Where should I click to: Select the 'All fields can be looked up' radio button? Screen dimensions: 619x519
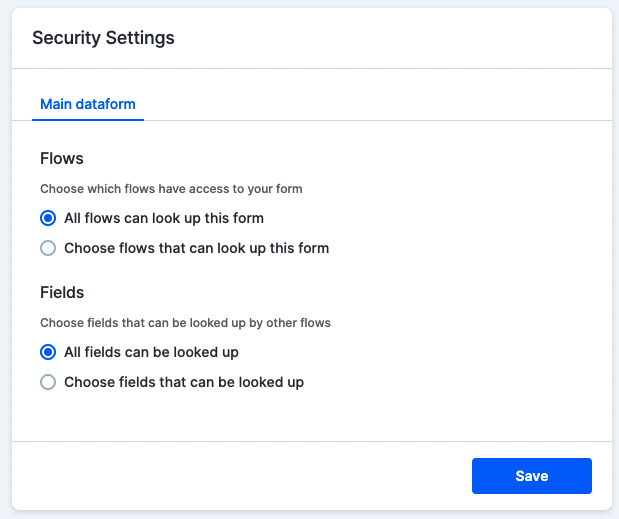point(48,352)
